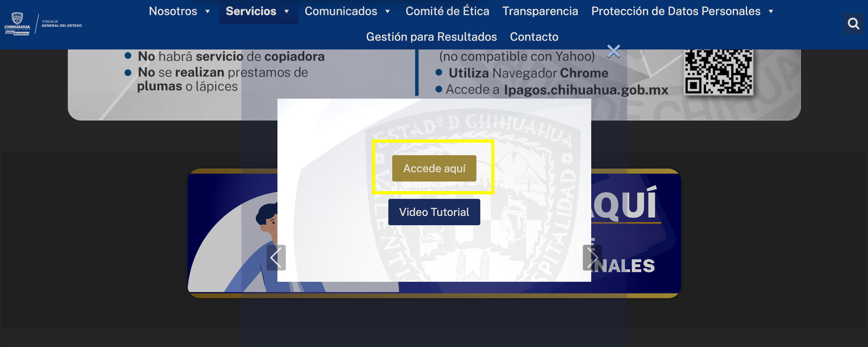Viewport: 868px width, 347px height.
Task: Open the Transparencia menu item
Action: coord(540,11)
